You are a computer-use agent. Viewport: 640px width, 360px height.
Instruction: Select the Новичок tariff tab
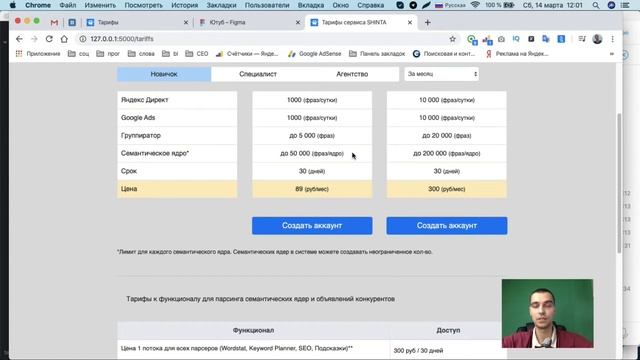click(164, 74)
